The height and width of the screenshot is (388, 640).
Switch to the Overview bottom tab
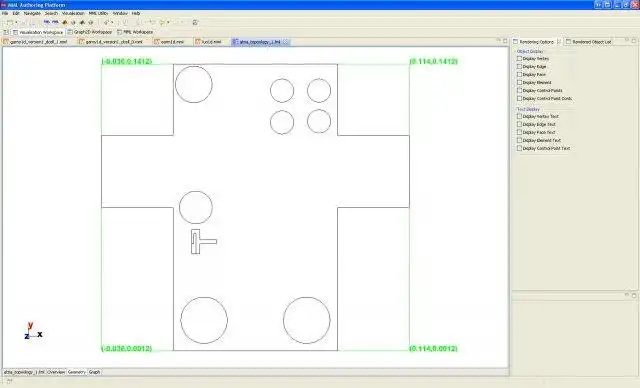click(56, 372)
